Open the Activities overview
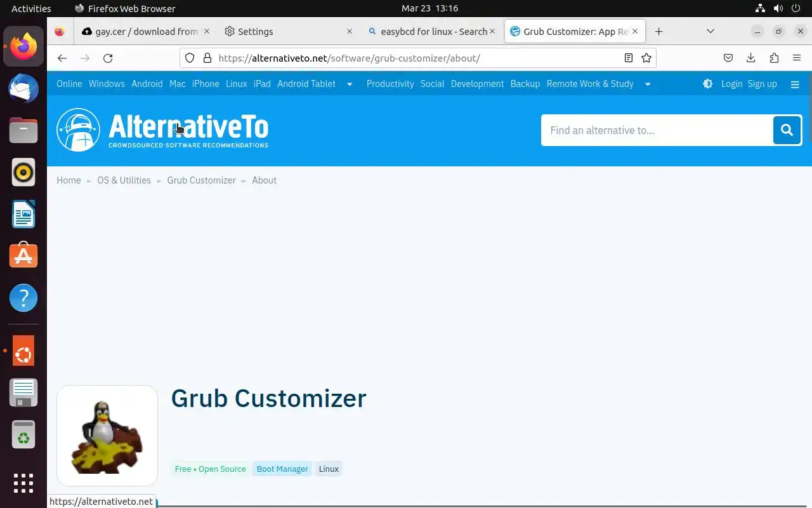 [31, 8]
